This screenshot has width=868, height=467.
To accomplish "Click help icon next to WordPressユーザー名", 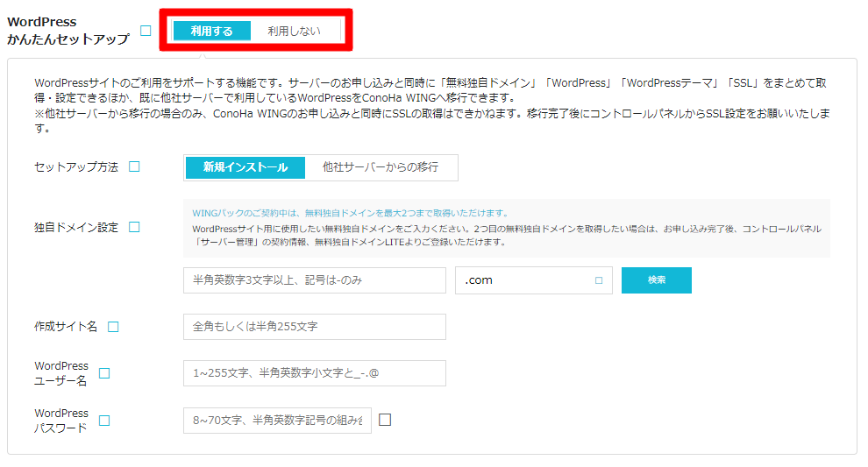I will point(104,373).
